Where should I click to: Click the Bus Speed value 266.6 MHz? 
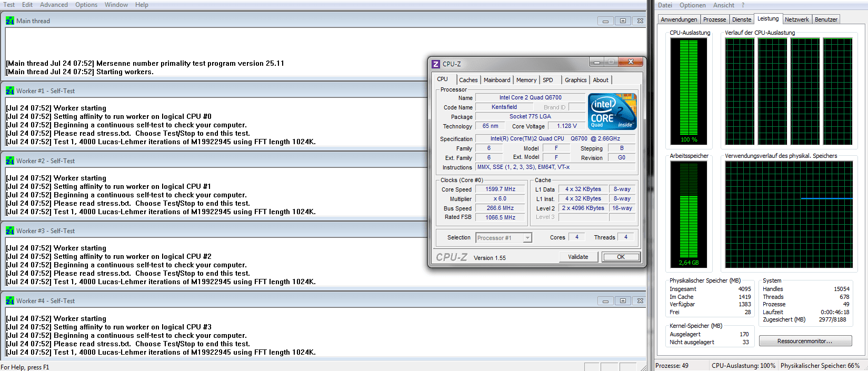(500, 208)
